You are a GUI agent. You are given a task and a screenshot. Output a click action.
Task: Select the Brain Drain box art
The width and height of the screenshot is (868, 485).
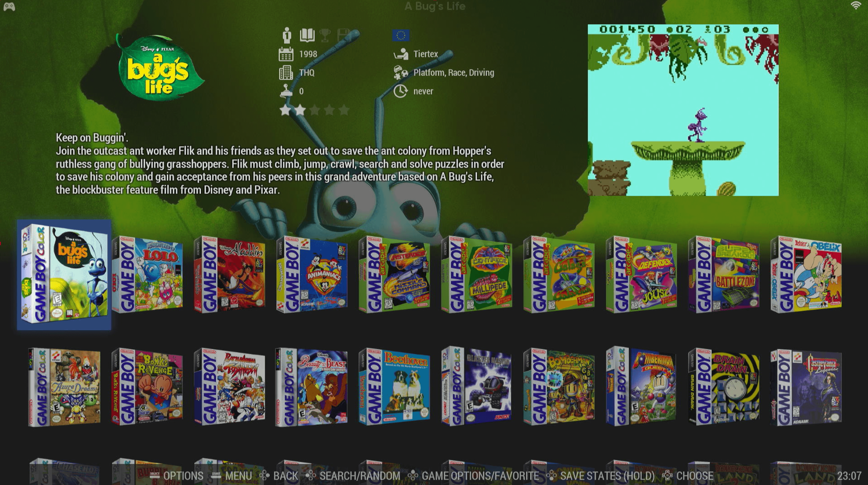(x=724, y=387)
